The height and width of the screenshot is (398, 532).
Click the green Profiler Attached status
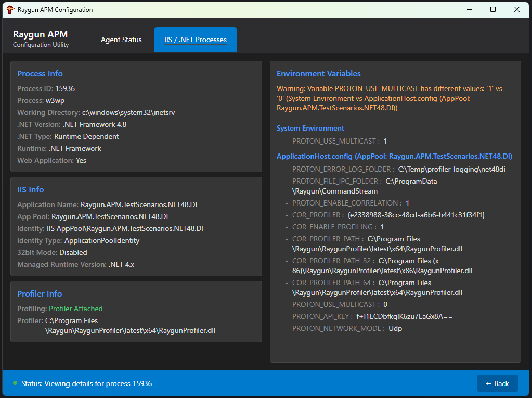(76, 309)
